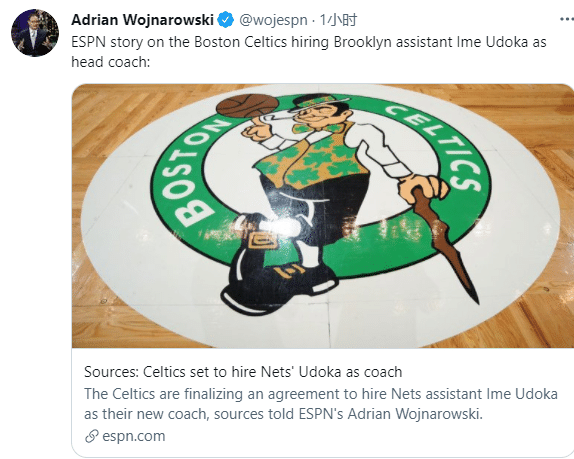Click the word CELTICS in the logo

click(437, 146)
